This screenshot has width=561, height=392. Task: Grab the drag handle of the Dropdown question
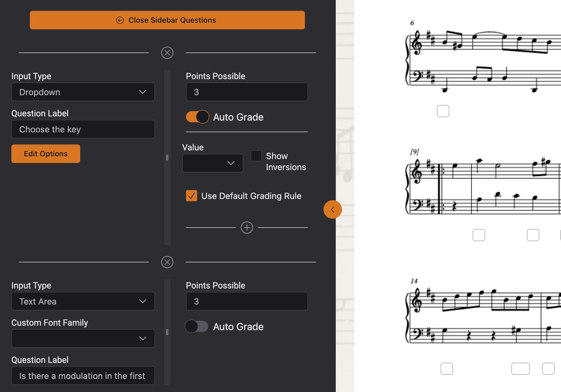167,158
